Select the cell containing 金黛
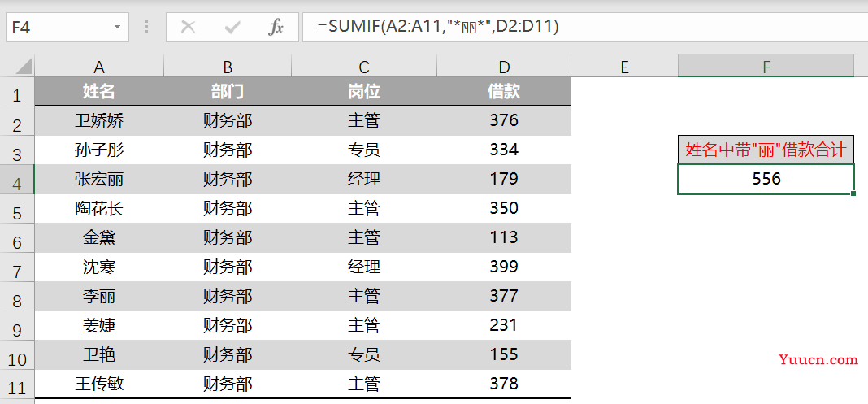The height and width of the screenshot is (404, 868). 99,237
